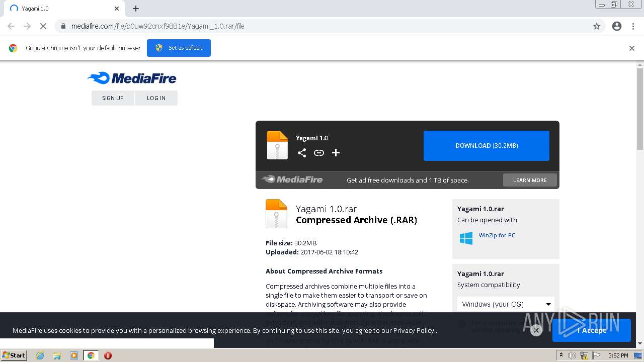Open Internet Explorer from the taskbar
The image size is (644, 362).
point(40,355)
